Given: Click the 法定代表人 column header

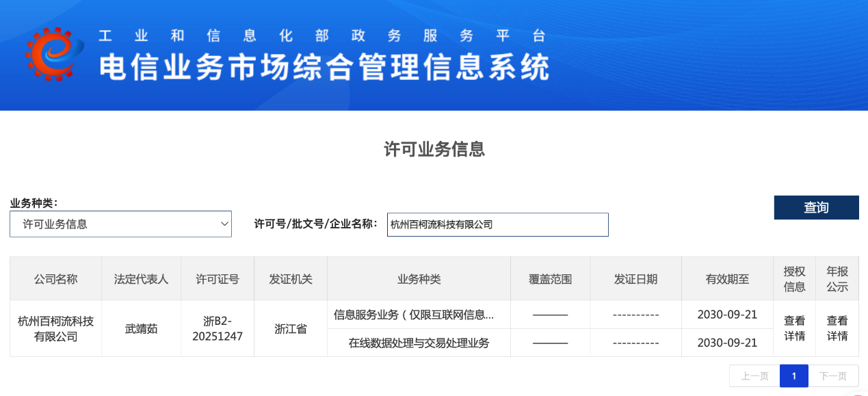Looking at the screenshot, I should [141, 279].
